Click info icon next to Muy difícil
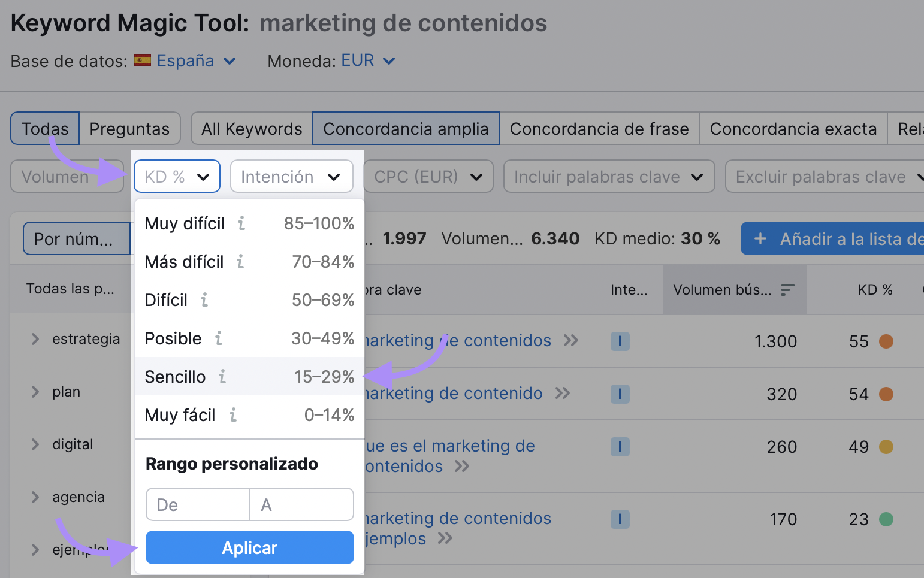924x578 pixels. pyautogui.click(x=241, y=223)
